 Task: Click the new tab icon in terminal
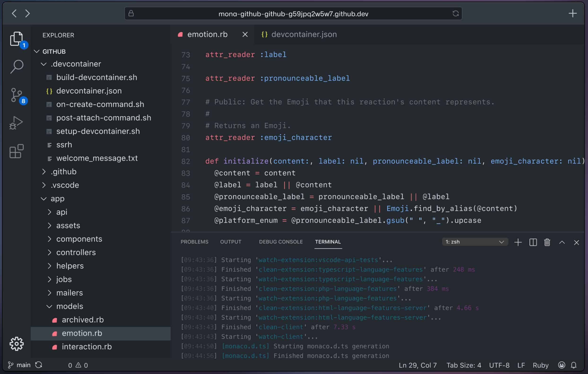518,242
